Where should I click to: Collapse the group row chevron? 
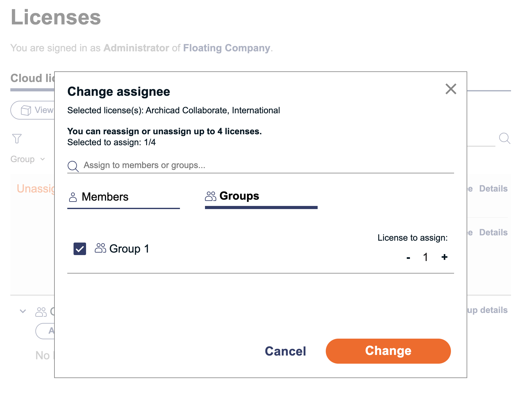point(23,311)
